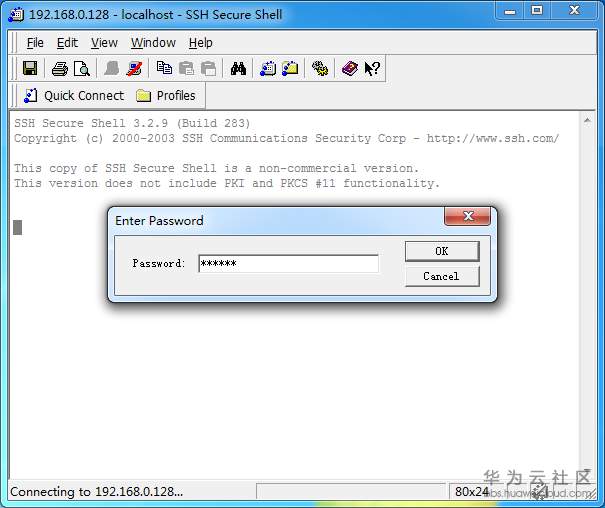Click the terminal scrollbar up arrow
The width and height of the screenshot is (605, 508).
587,121
